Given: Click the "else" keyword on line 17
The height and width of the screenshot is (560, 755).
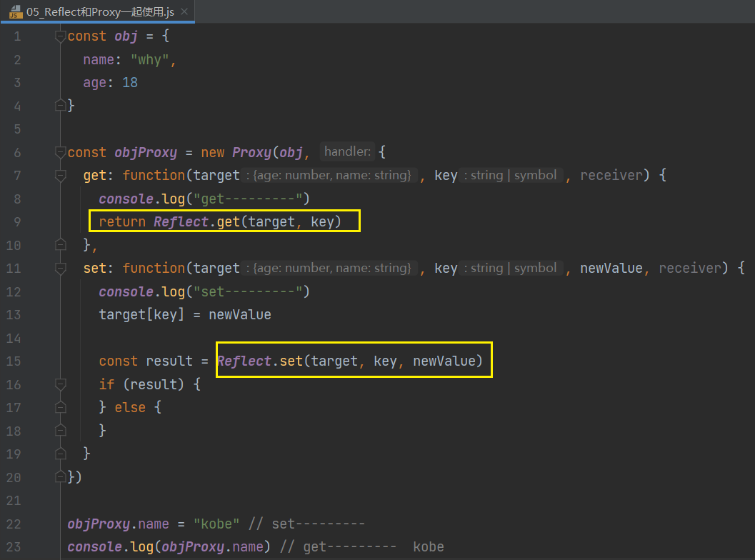Looking at the screenshot, I should (130, 407).
